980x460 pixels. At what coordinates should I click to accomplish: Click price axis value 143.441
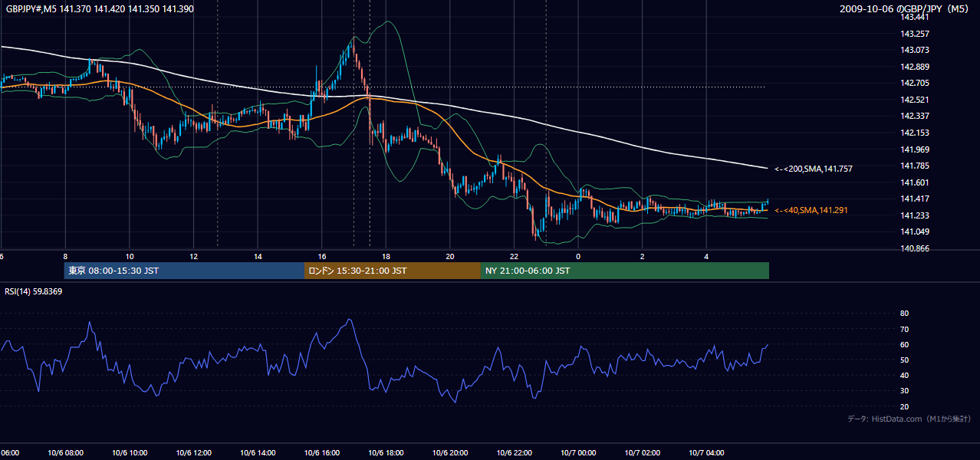point(915,17)
